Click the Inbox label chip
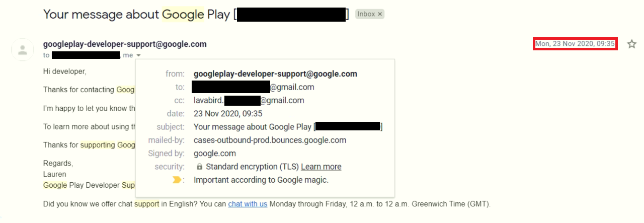The width and height of the screenshot is (644, 223). (366, 14)
